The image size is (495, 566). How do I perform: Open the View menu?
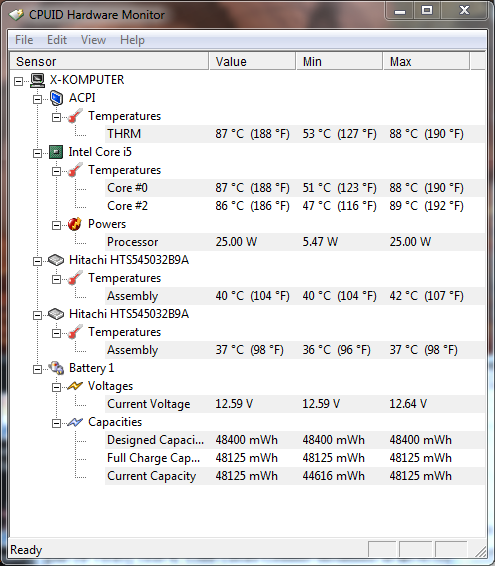94,40
